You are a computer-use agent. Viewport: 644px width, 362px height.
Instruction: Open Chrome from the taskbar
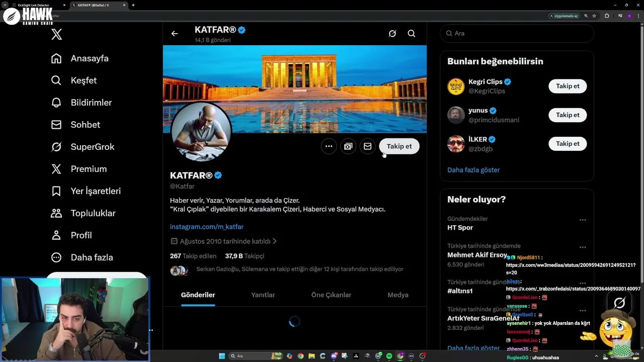pos(300,356)
